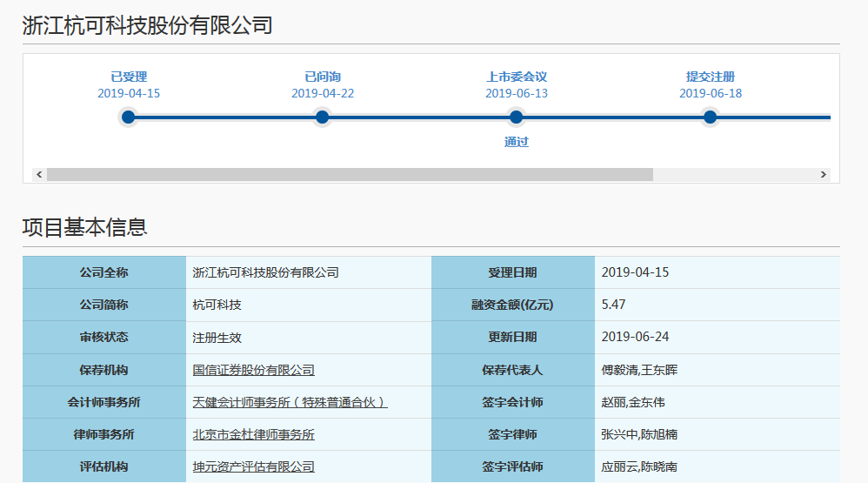Screen dimensions: 868x483
Task: Click the 保荐代表人 header cell
Action: (x=512, y=370)
